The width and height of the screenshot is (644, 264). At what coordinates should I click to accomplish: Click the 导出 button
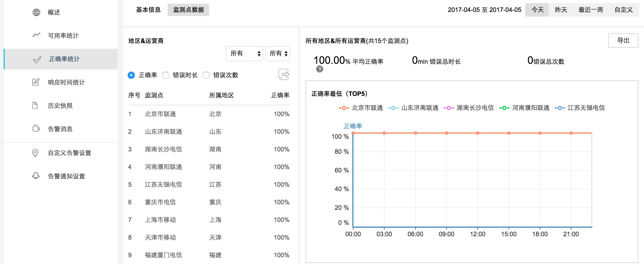(623, 40)
